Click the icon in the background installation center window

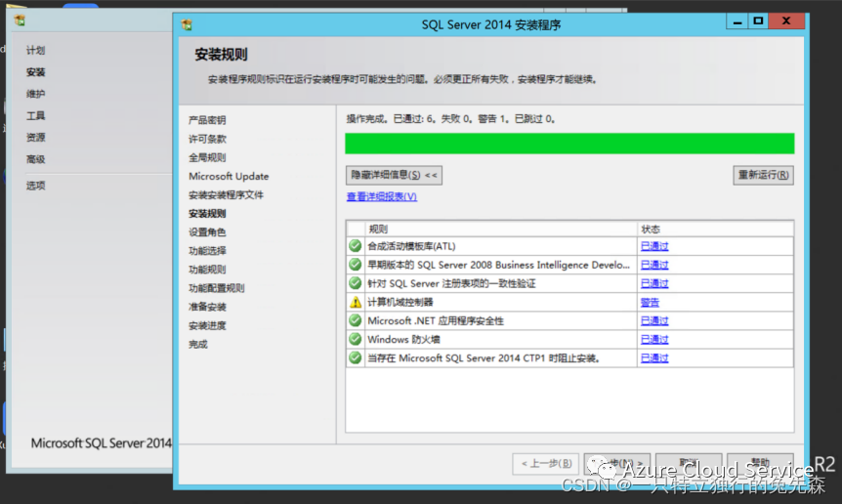[20, 21]
